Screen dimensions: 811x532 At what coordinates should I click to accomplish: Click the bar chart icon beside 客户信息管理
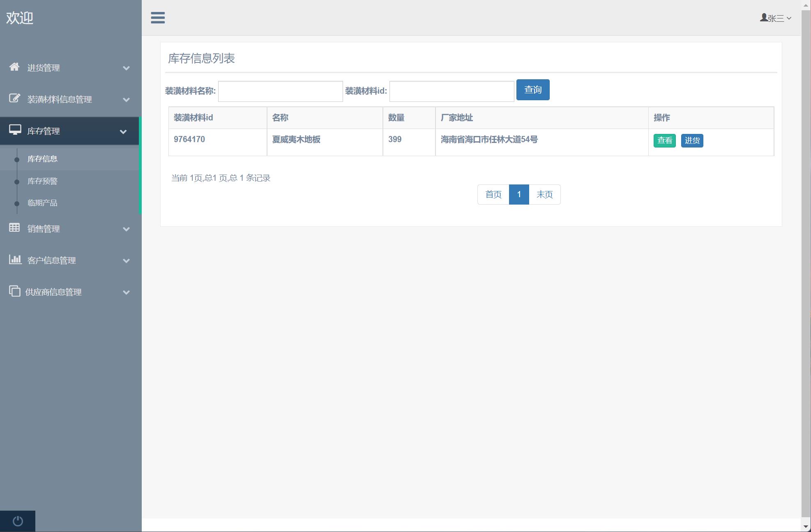coord(15,259)
